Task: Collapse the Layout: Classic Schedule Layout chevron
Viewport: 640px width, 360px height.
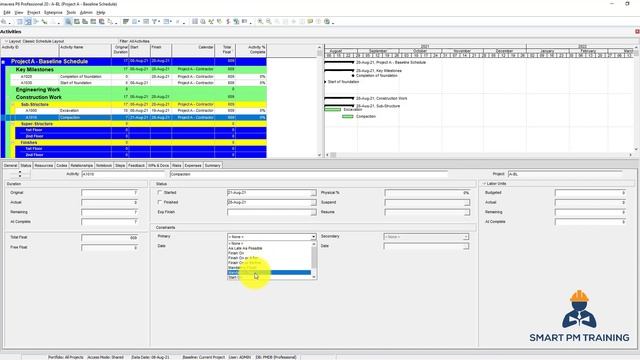Action: click(6, 41)
